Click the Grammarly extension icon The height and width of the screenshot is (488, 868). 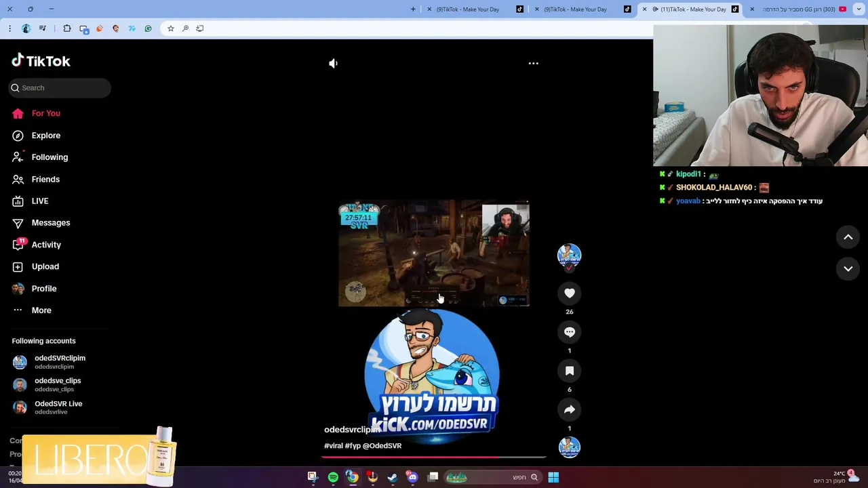pos(149,28)
